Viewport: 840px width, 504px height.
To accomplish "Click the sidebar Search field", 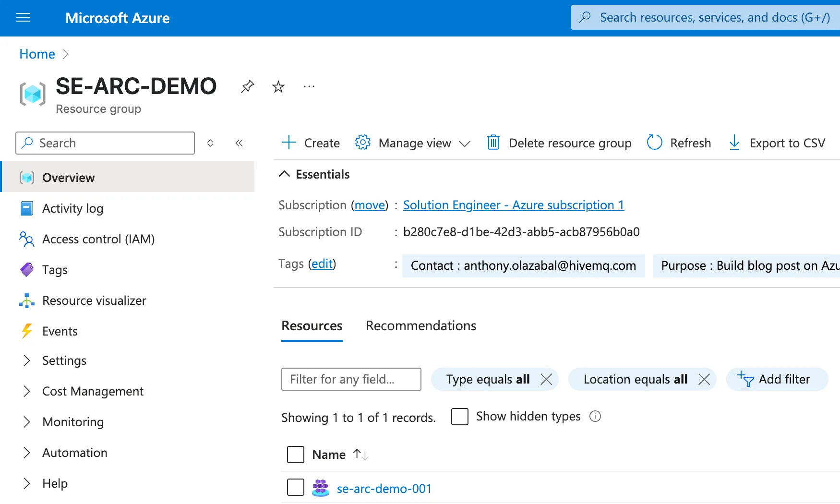I will 105,143.
